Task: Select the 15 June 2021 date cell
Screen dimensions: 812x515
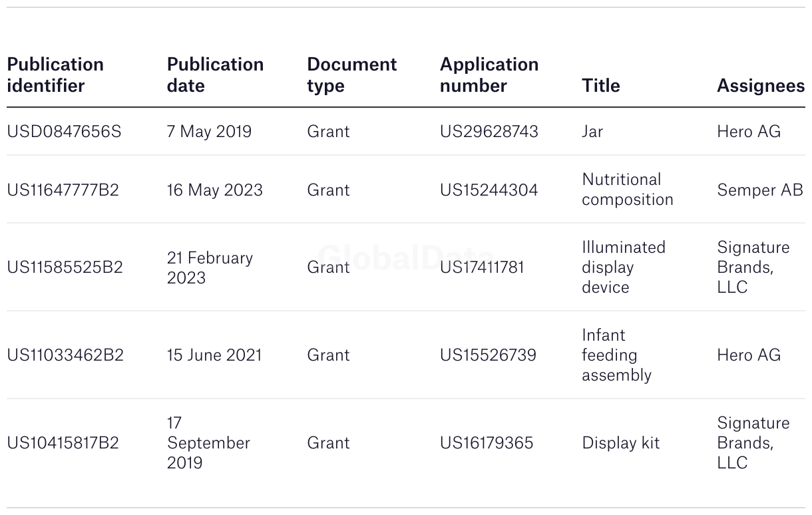Action: coord(214,355)
